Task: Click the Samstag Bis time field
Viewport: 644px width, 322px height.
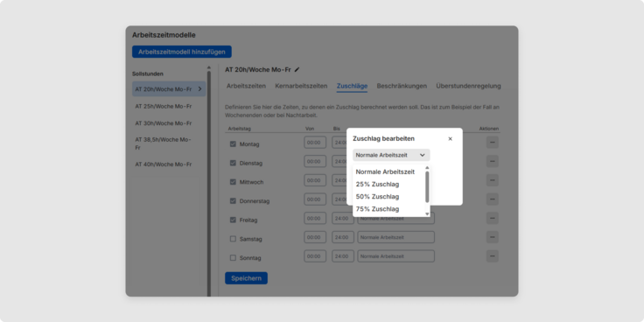Action: click(x=343, y=237)
